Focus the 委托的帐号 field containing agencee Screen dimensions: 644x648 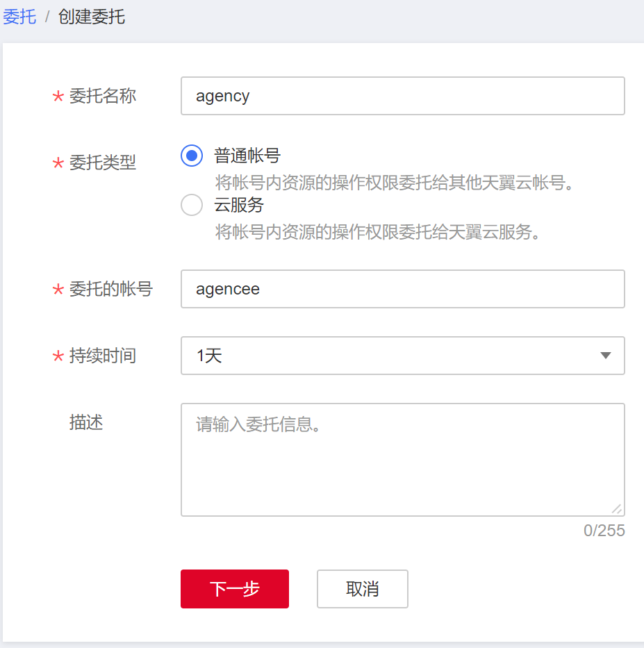pos(402,289)
